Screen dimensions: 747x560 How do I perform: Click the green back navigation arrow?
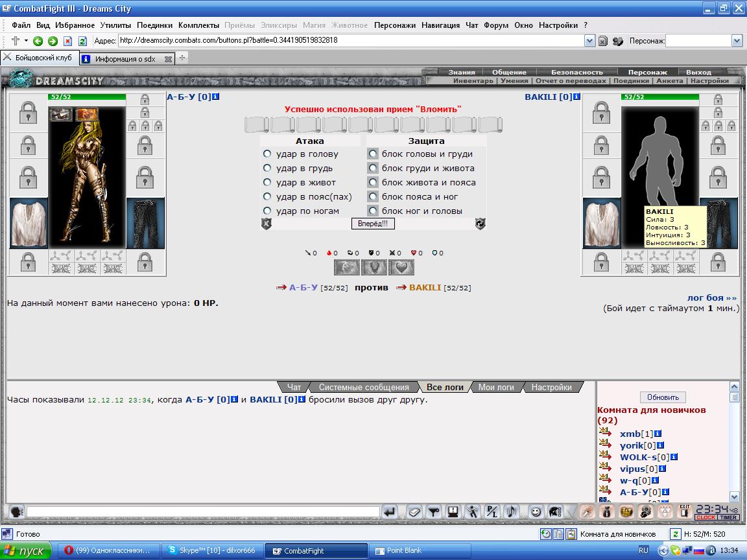tap(38, 41)
